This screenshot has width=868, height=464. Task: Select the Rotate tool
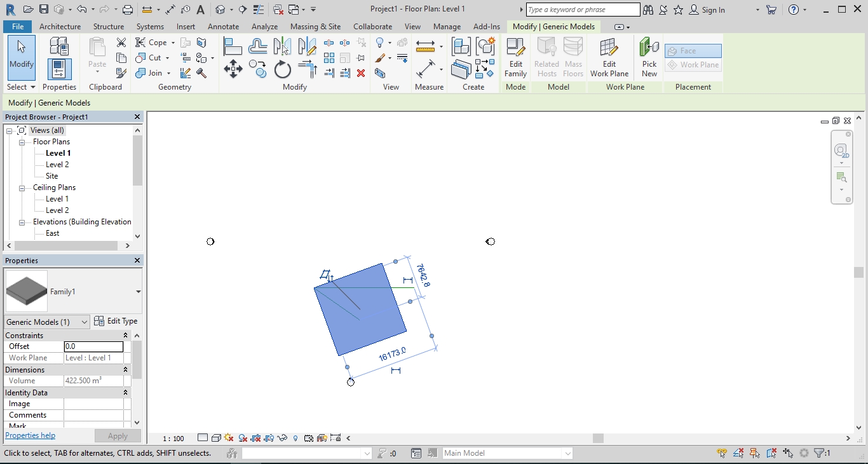[282, 70]
